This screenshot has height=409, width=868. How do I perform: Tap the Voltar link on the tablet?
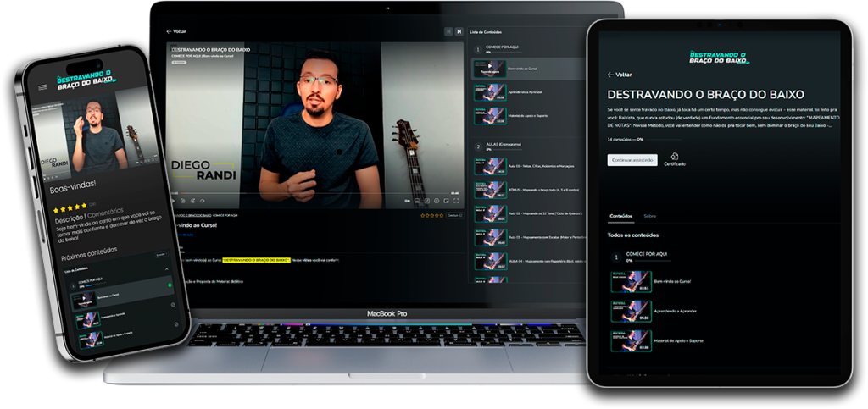coord(620,75)
